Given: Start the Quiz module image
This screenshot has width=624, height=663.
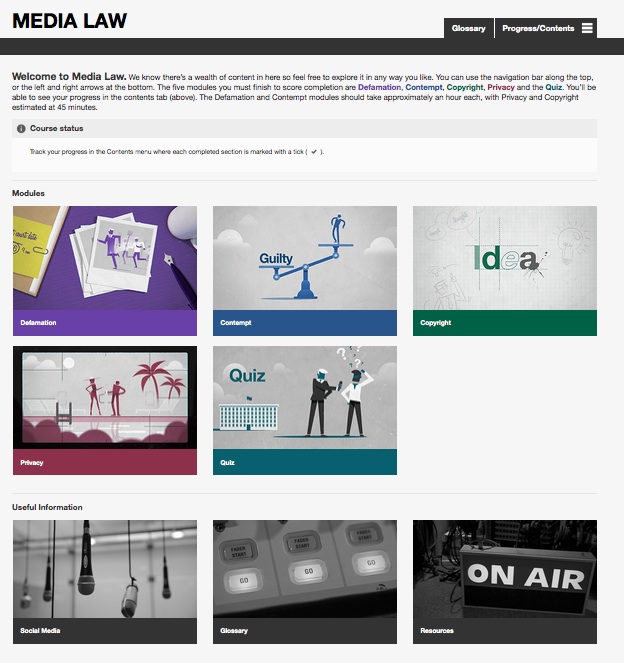Looking at the screenshot, I should (304, 398).
